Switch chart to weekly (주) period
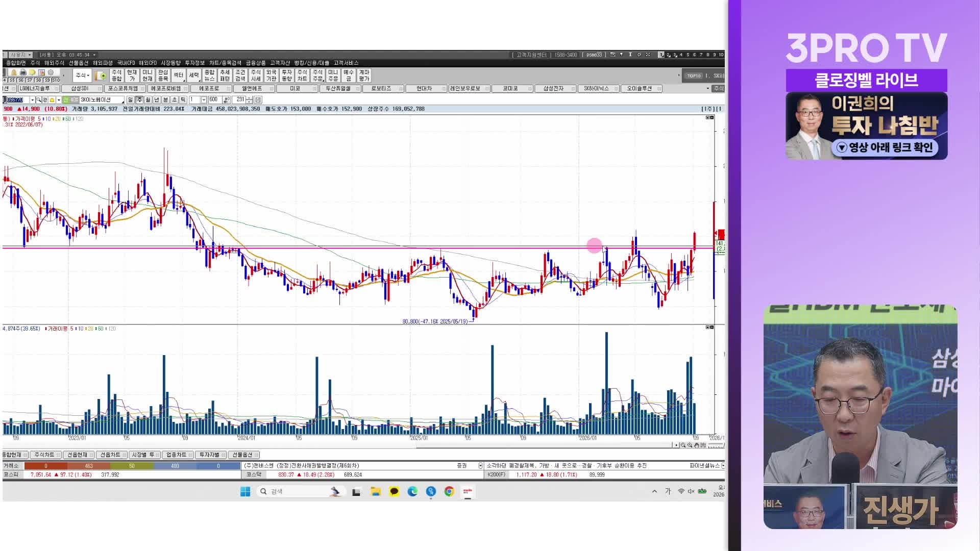The width and height of the screenshot is (980, 551). tap(139, 100)
